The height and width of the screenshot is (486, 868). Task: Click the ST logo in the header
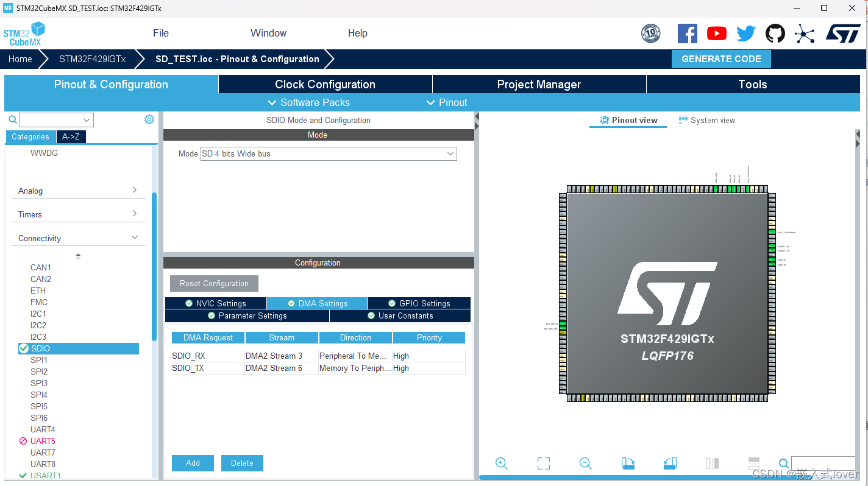[x=843, y=33]
